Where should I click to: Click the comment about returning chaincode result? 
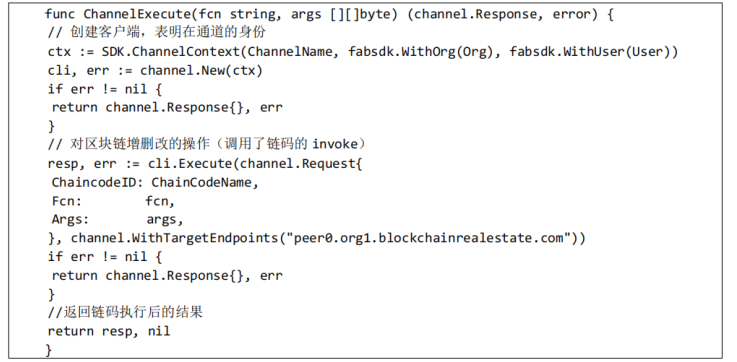[x=125, y=312]
